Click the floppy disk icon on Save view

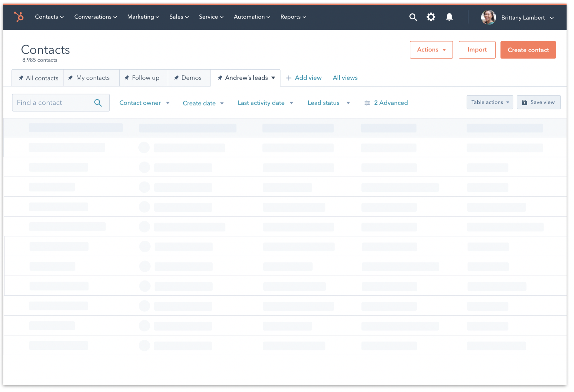click(x=524, y=102)
